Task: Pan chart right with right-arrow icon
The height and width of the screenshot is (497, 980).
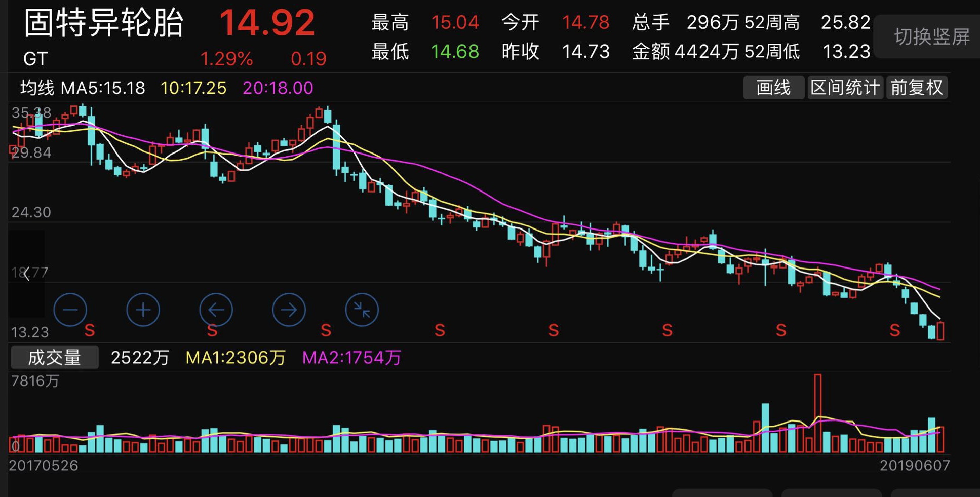Action: click(289, 310)
